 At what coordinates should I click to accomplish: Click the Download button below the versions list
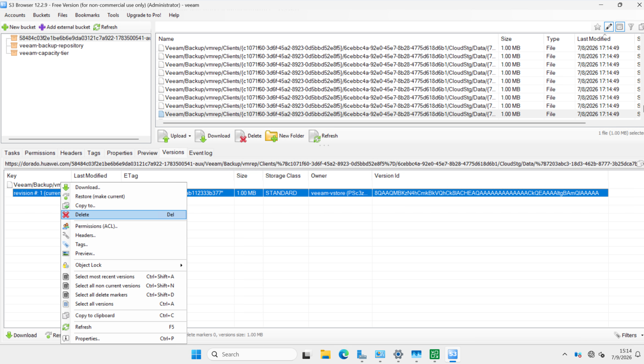21,335
